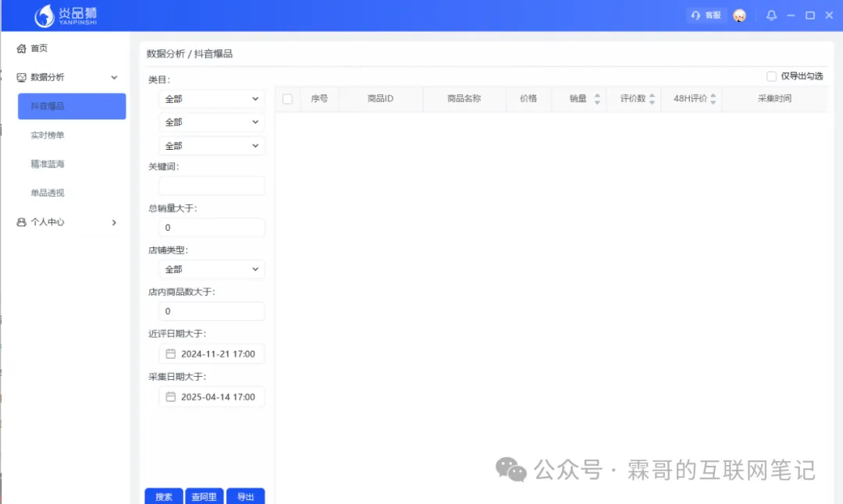Sort by 评价数 using sort arrows
Image resolution: width=843 pixels, height=504 pixels.
pos(652,99)
